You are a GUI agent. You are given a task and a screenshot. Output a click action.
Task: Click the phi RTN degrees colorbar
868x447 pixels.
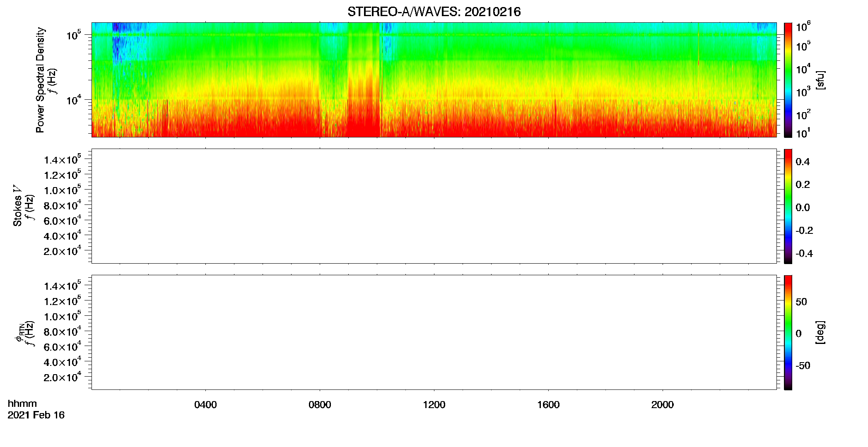(788, 332)
